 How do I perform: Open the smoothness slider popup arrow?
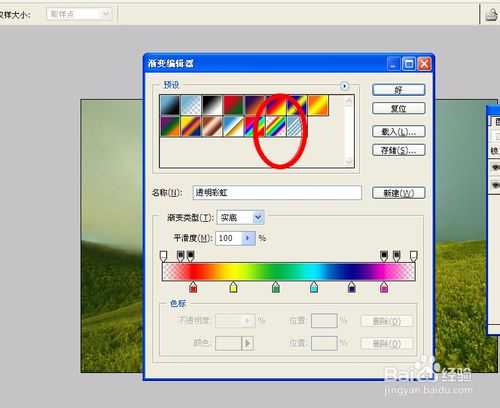coord(248,238)
